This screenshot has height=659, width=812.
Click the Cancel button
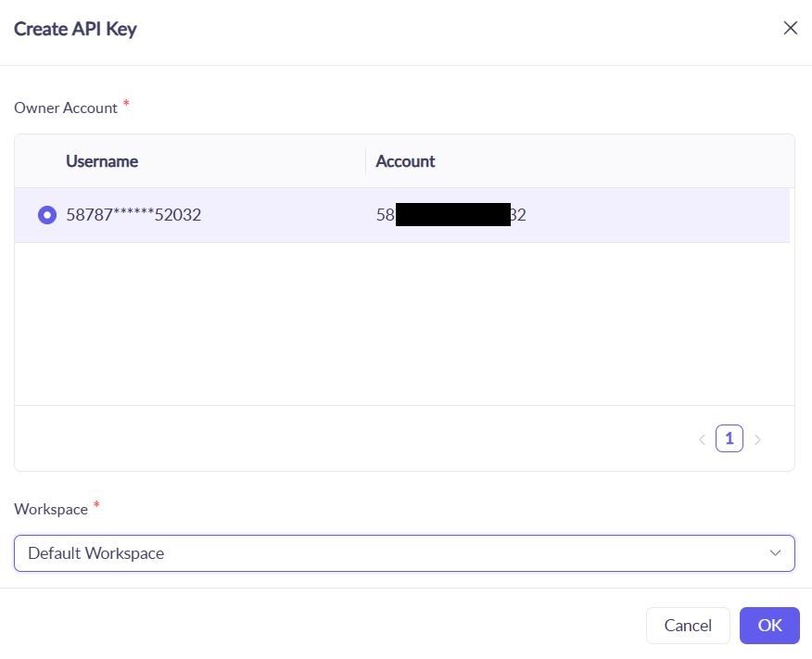pos(688,626)
